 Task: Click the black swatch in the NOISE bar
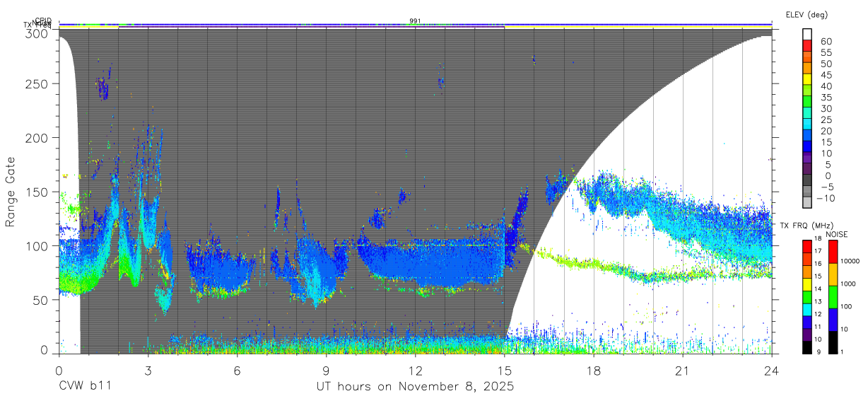point(833,342)
